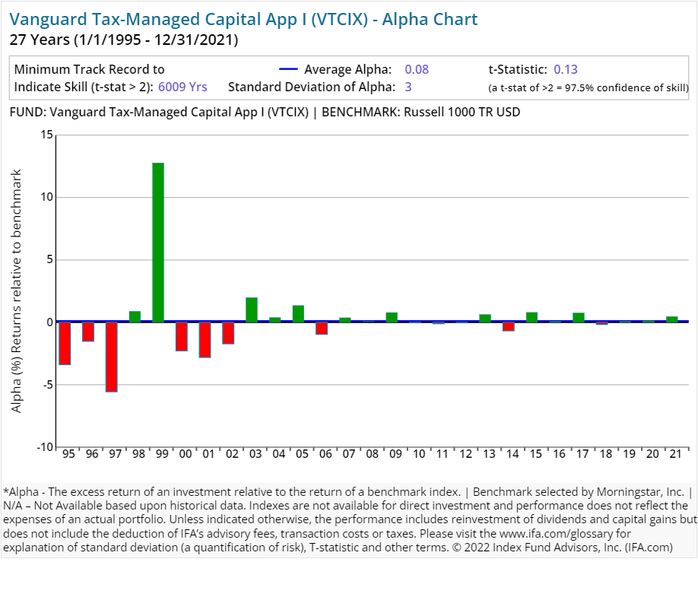Click the green 2003 alpha bar
Image resolution: width=698 pixels, height=616 pixels.
click(252, 310)
